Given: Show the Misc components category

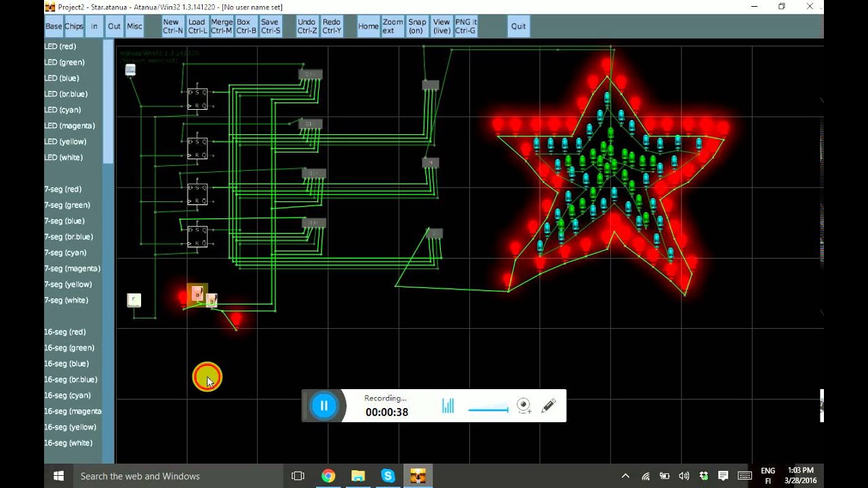Looking at the screenshot, I should [x=135, y=26].
